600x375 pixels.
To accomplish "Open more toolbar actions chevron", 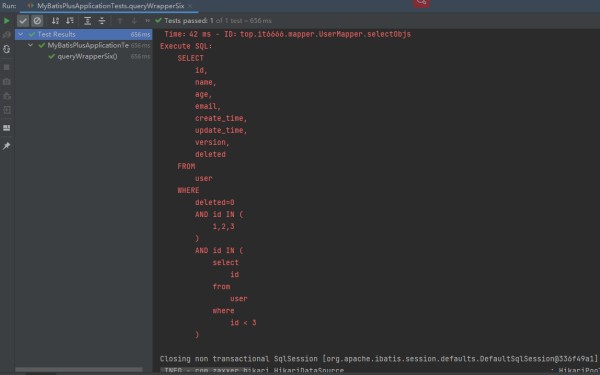I will coord(147,21).
